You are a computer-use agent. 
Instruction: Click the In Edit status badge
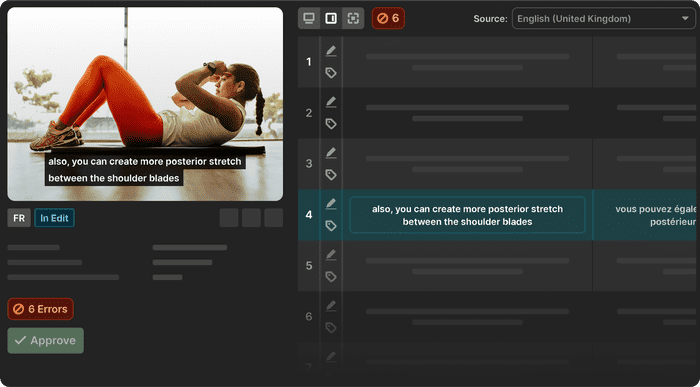tap(54, 218)
